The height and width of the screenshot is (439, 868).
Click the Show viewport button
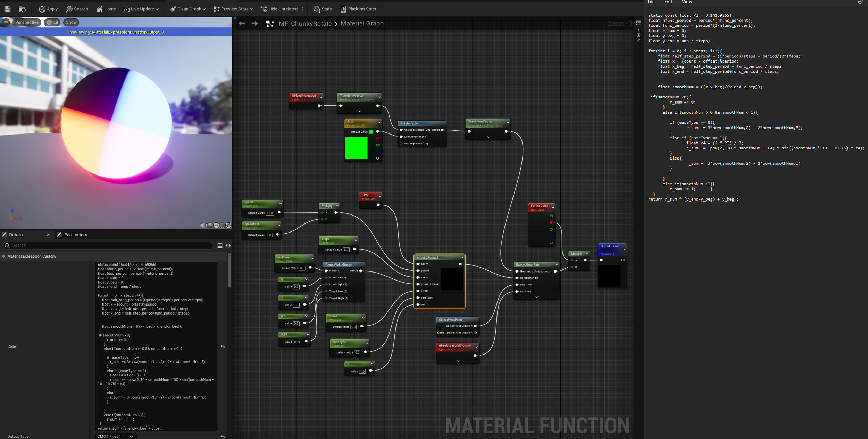71,22
